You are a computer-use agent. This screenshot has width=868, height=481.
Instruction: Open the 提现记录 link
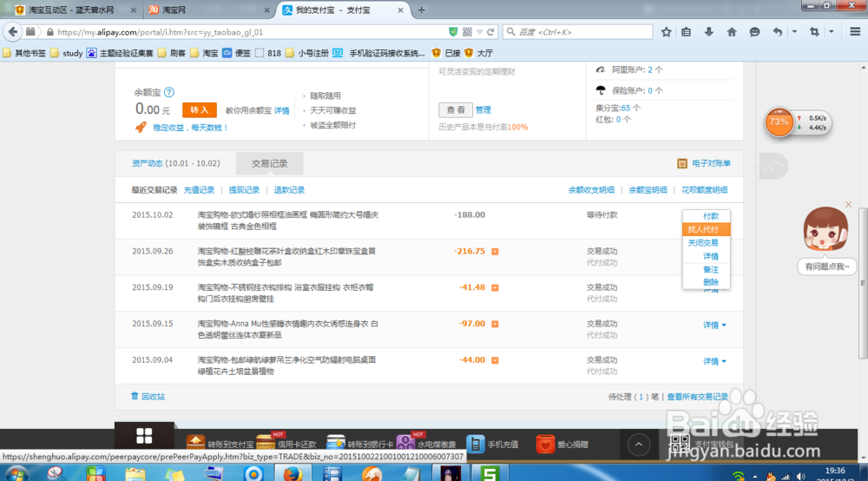244,190
